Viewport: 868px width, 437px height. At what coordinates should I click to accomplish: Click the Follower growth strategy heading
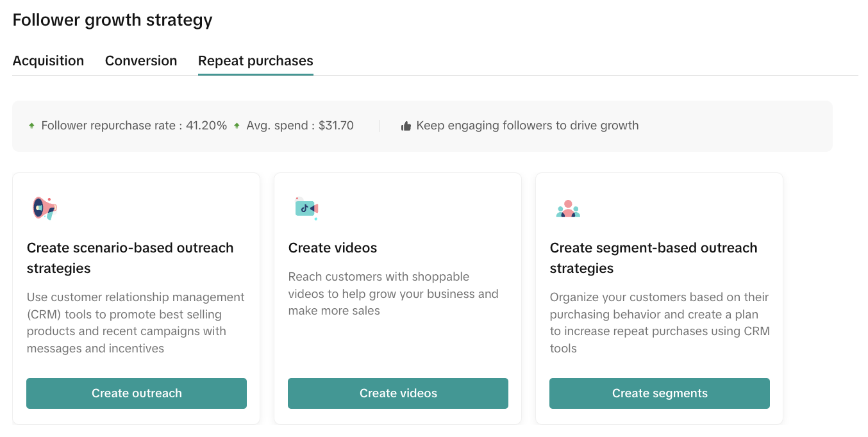112,20
